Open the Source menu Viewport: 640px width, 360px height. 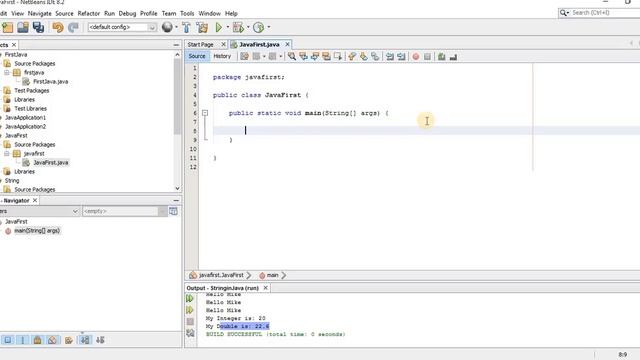64,13
